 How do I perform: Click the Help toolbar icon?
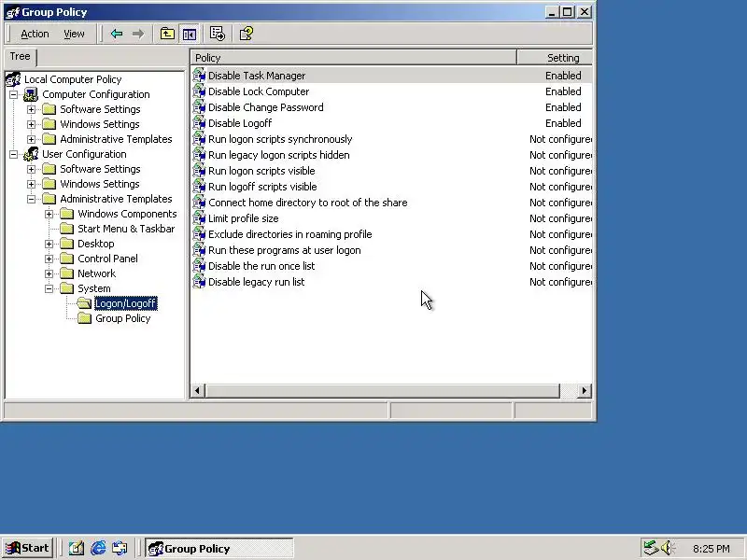point(247,34)
